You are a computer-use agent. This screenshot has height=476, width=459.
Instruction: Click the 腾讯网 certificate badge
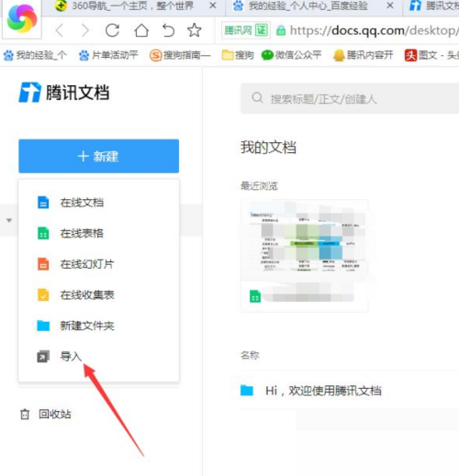[246, 30]
